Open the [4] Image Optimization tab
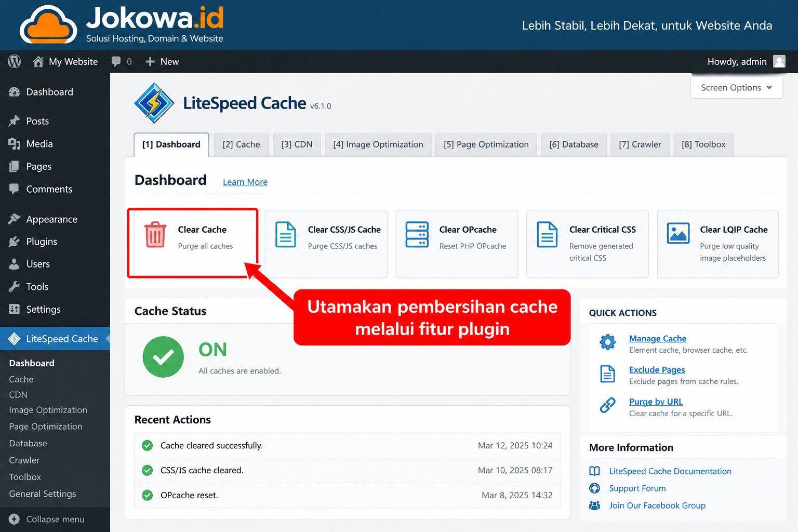Viewport: 798px width, 532px height. (x=378, y=144)
